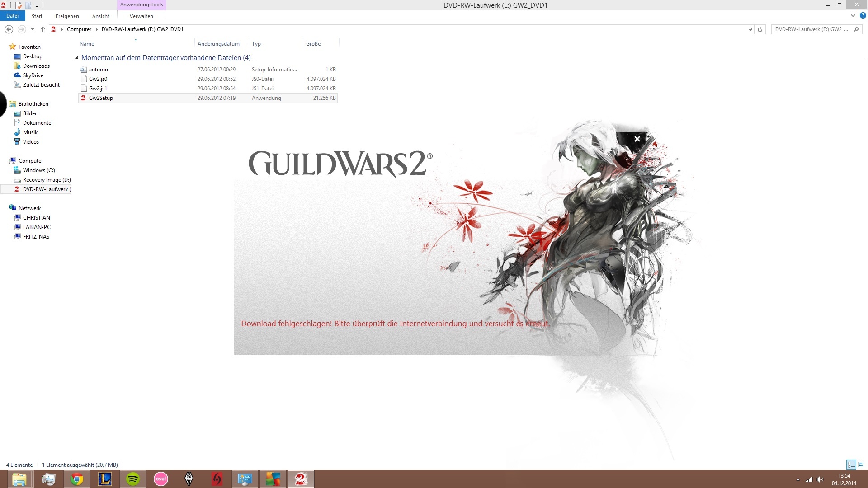Screen dimensions: 868x488
Task: Open Skyrim icon in the taskbar
Action: [189, 479]
